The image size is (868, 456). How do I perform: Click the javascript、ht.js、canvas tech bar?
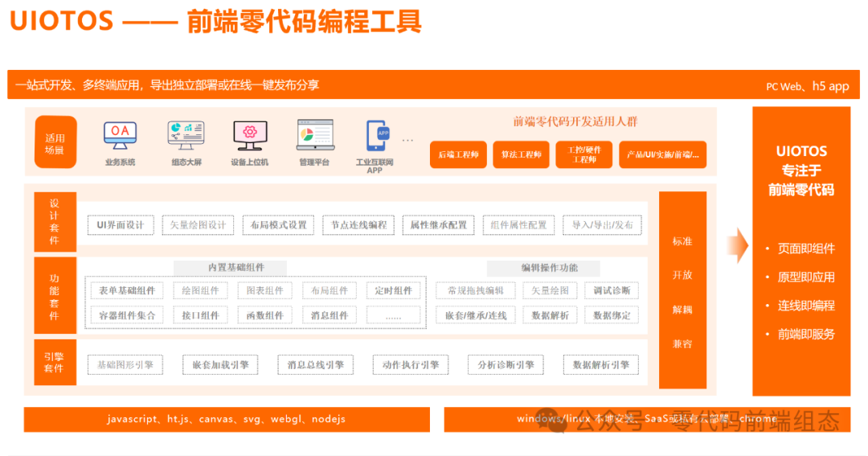click(x=227, y=420)
